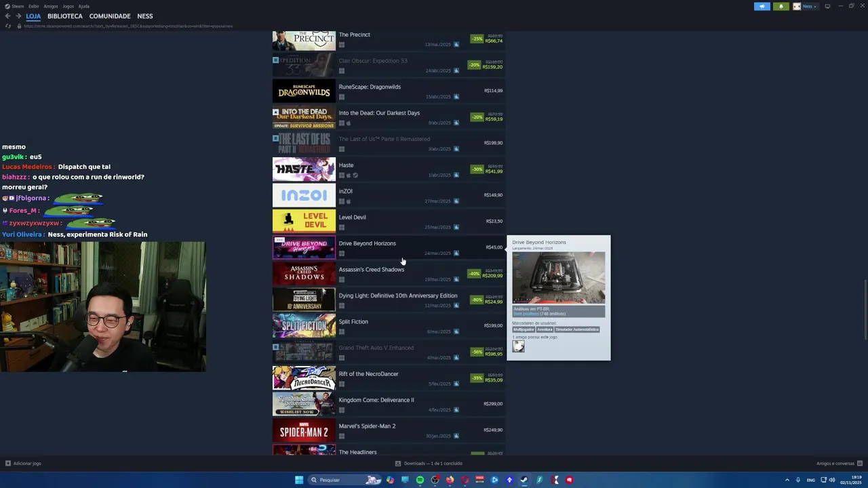The width and height of the screenshot is (868, 488).
Task: Open the Exibir menu
Action: 33,6
